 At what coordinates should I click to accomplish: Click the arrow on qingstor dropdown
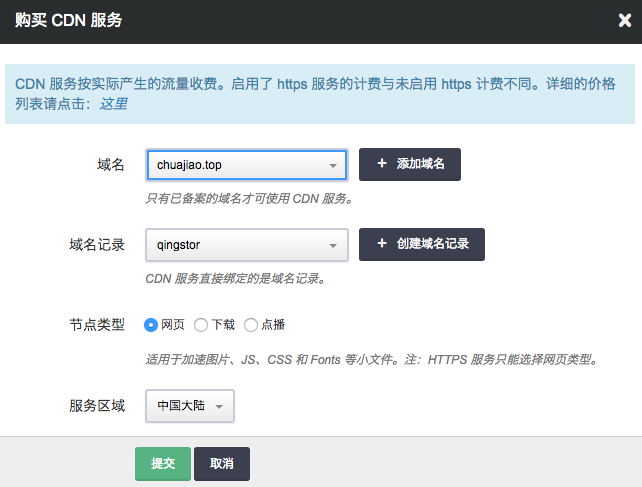coord(332,245)
